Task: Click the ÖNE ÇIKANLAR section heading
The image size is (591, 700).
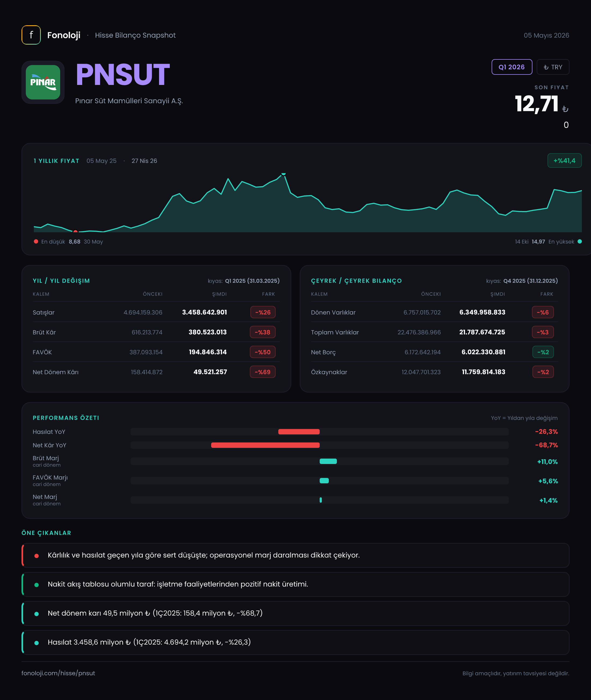Action: 46,533
